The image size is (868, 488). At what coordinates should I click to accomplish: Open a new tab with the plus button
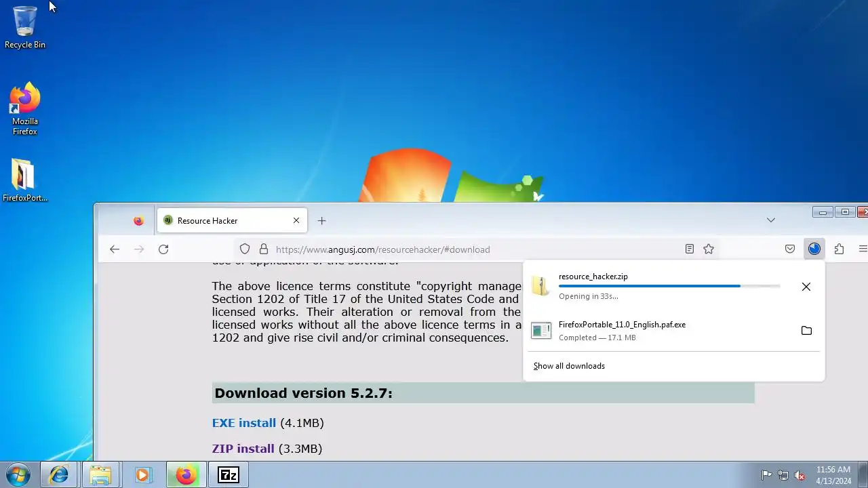pyautogui.click(x=322, y=221)
